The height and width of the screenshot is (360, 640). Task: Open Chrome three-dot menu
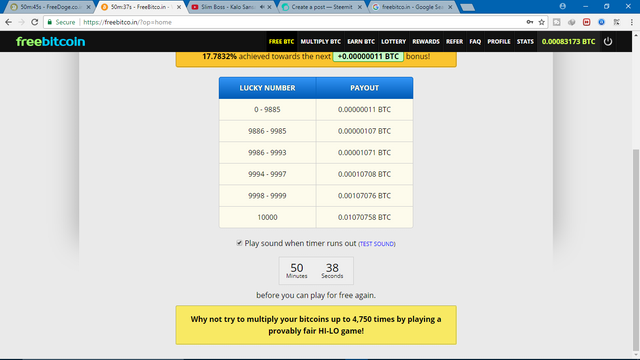631,22
